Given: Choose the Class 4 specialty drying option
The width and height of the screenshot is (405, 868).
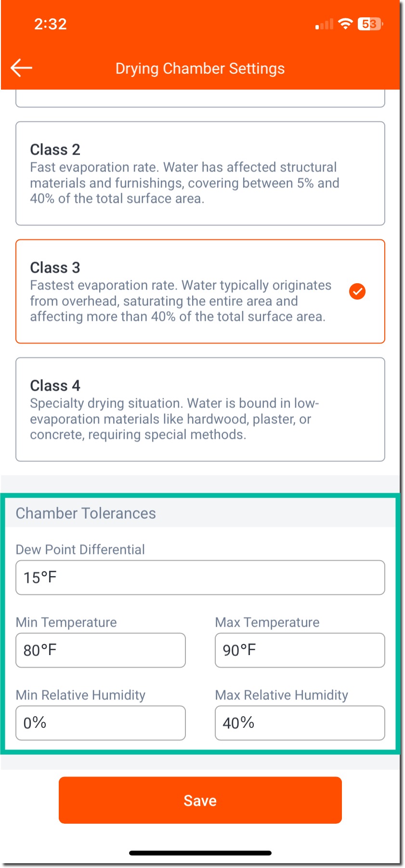Looking at the screenshot, I should [x=200, y=409].
